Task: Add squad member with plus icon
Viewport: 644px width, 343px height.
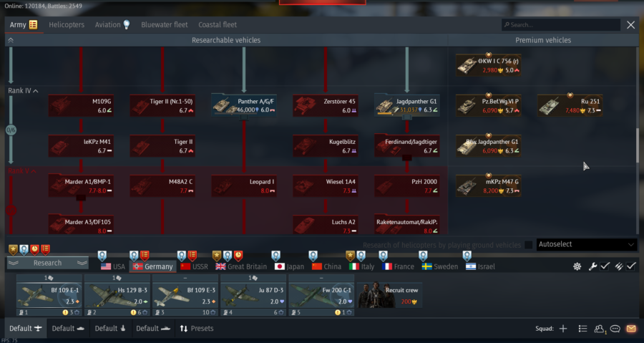Action: (563, 329)
